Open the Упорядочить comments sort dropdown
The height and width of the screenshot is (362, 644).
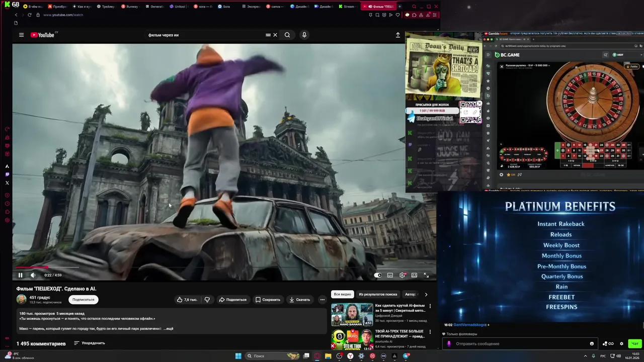tap(90, 343)
